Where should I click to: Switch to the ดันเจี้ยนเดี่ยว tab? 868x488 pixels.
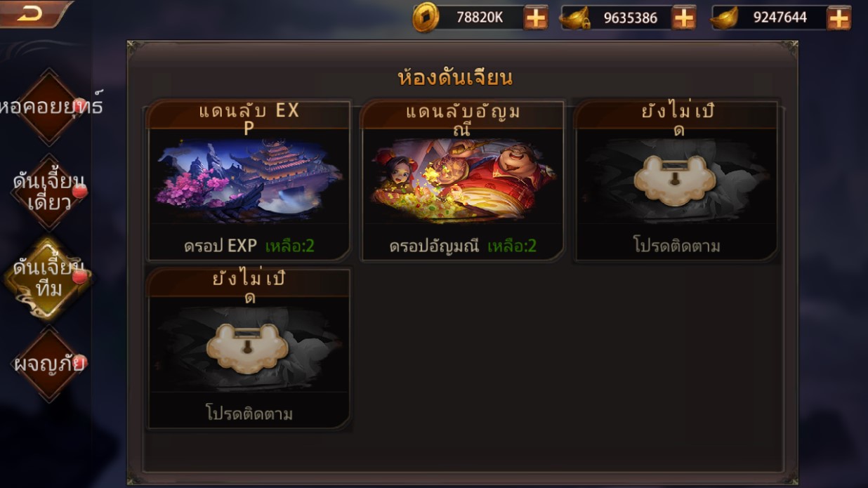tap(48, 192)
